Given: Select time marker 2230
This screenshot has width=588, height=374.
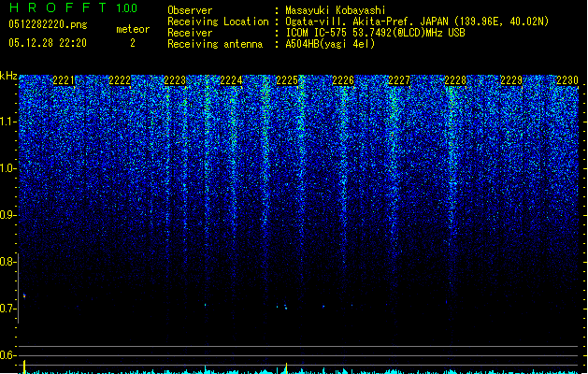Looking at the screenshot, I should pyautogui.click(x=567, y=80).
